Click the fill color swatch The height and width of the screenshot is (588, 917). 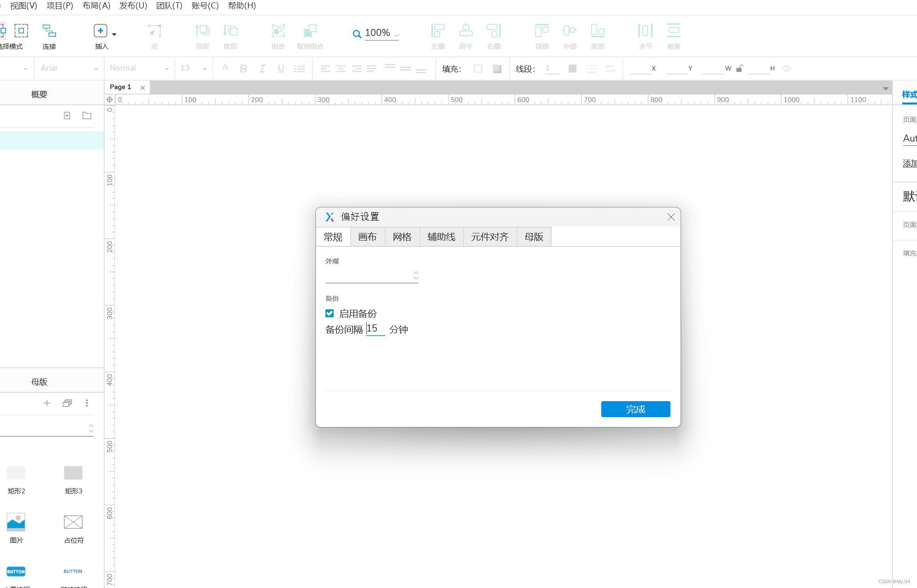coord(478,68)
